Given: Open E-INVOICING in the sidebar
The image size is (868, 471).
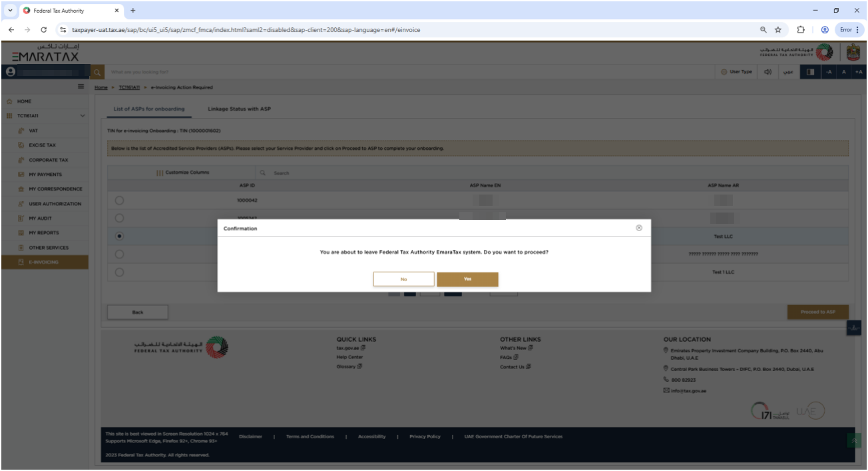Looking at the screenshot, I should (x=45, y=262).
